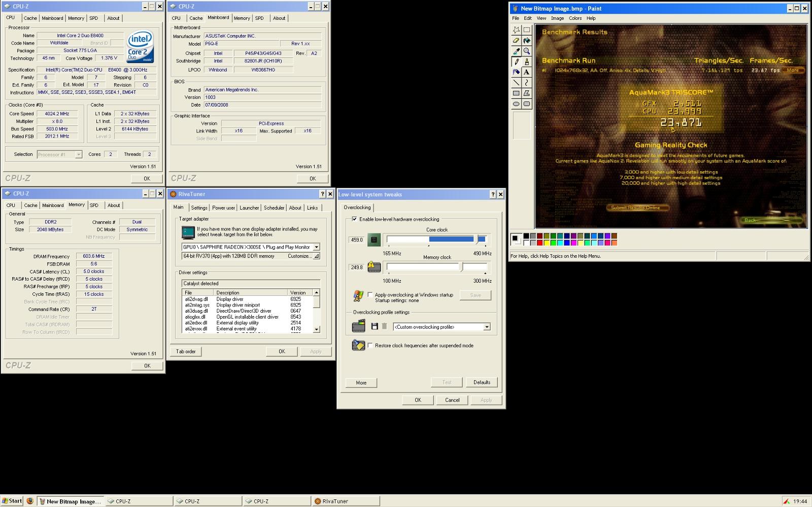The image size is (812, 507).
Task: Click the ATI tray icon near the clock
Action: [x=787, y=501]
